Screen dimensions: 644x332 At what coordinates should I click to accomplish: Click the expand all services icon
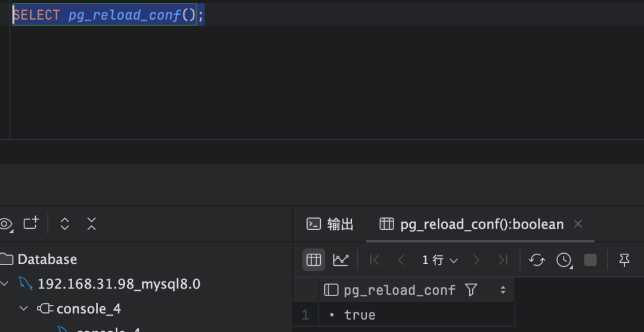click(65, 224)
